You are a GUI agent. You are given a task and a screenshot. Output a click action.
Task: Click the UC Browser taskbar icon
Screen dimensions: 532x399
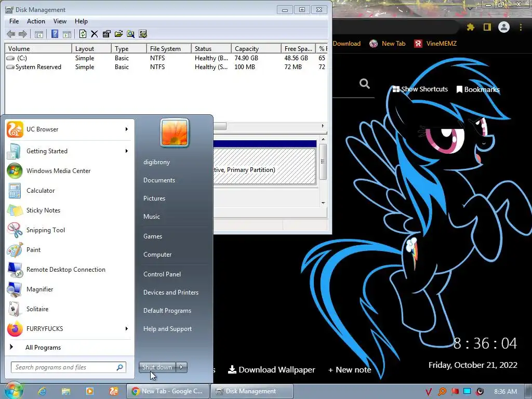pos(114,391)
